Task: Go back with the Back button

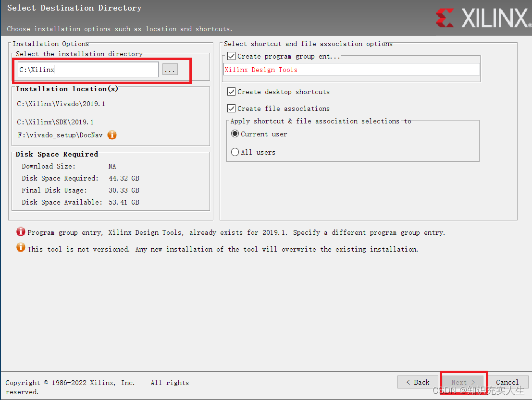Action: pos(418,382)
